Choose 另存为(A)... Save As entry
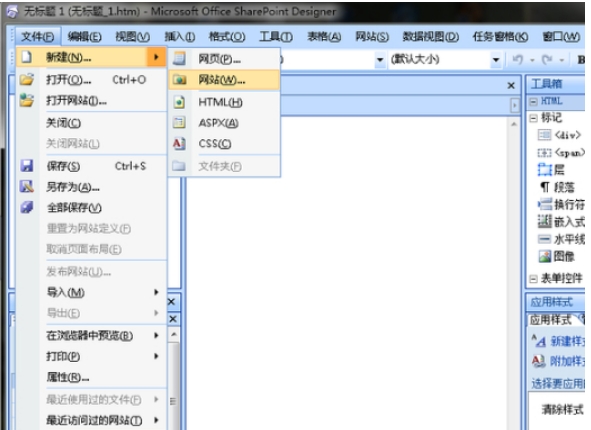Viewport: 591px width, 430px height. point(73,187)
